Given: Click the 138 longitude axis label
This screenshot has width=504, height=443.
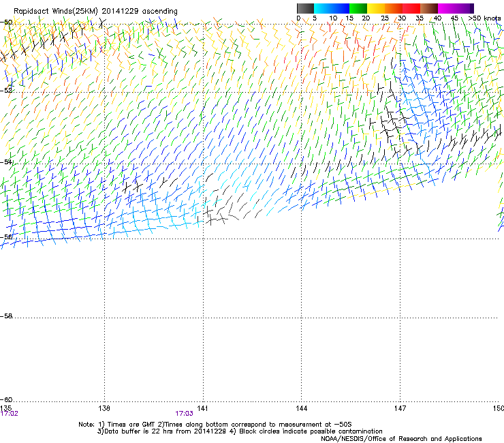Looking at the screenshot, I should coord(104,408).
